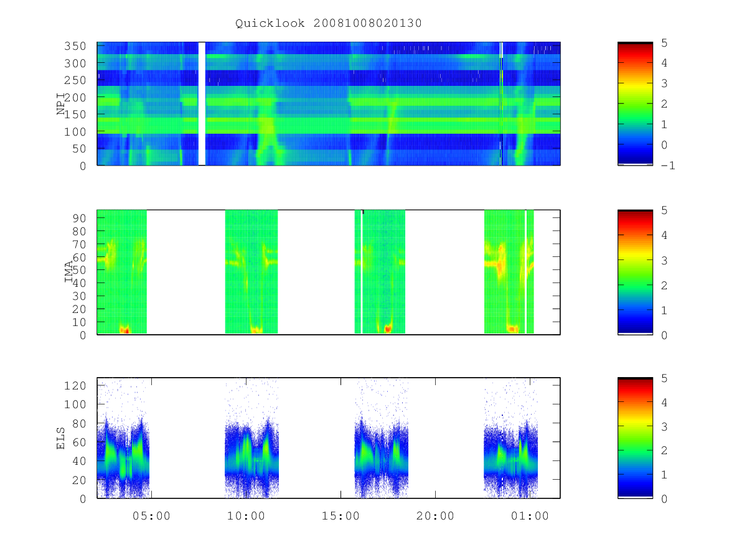Select the IMA panel colorbar
Viewport: 747px width, 560px height.
(635, 272)
